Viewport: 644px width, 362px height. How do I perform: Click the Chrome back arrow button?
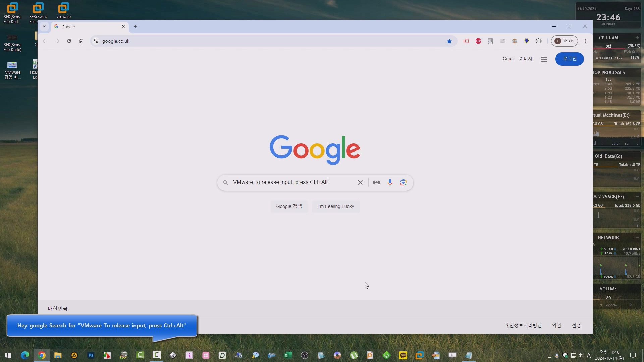pos(45,41)
